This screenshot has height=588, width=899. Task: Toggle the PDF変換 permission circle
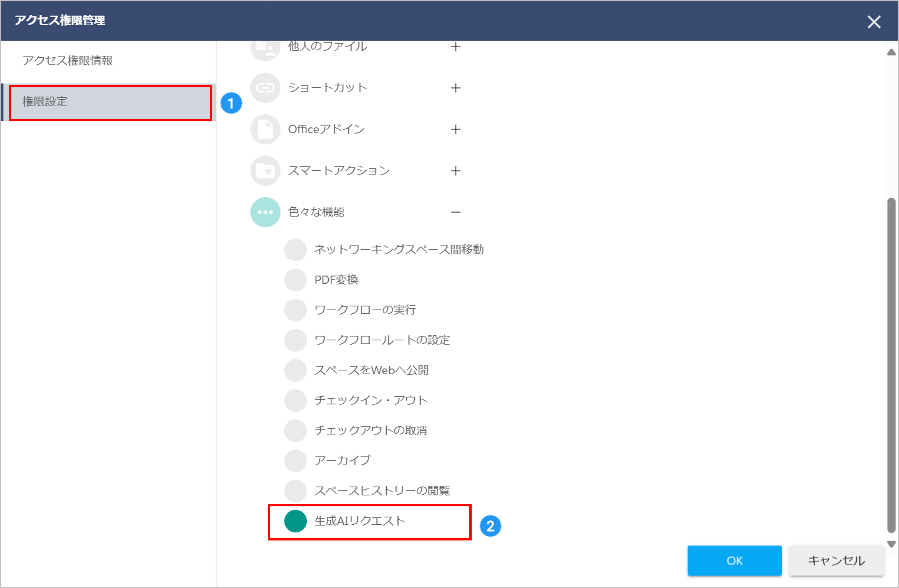(295, 280)
